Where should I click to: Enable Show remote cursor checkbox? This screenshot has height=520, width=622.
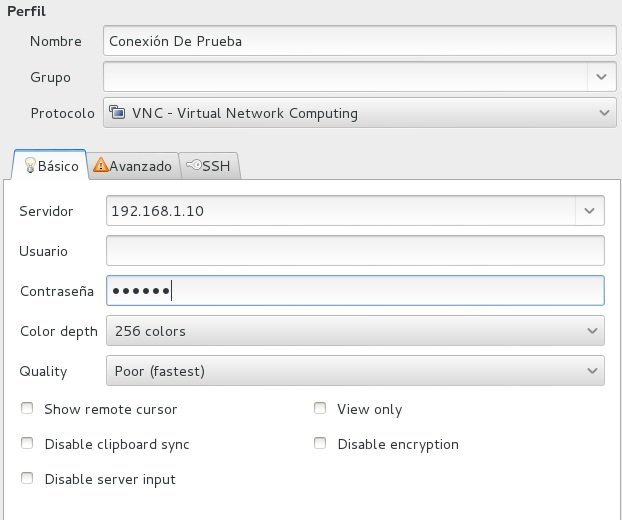27,409
